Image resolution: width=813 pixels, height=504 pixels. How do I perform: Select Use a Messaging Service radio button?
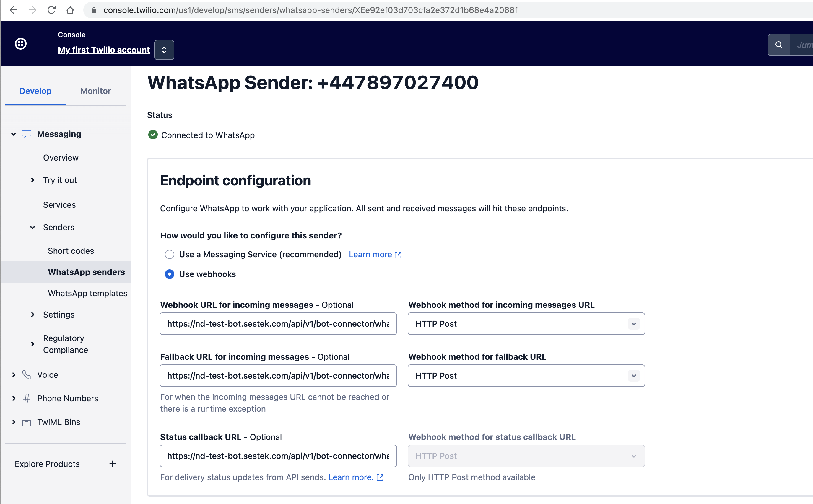click(170, 254)
